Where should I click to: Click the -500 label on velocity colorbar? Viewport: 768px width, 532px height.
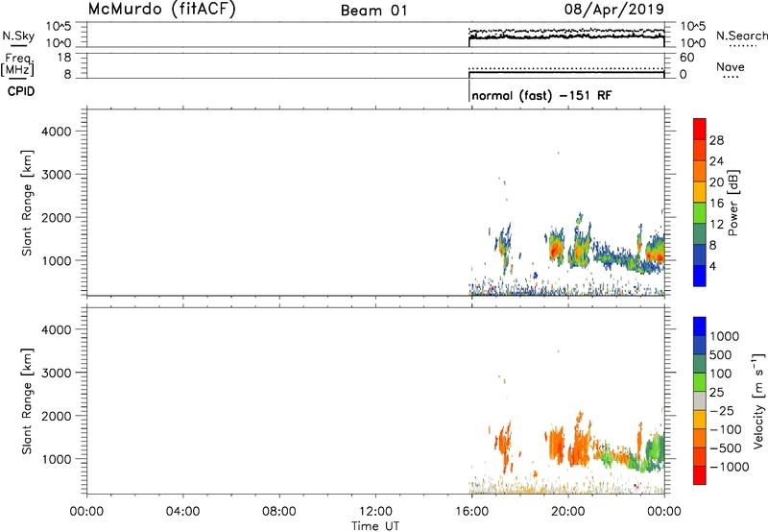click(x=726, y=447)
